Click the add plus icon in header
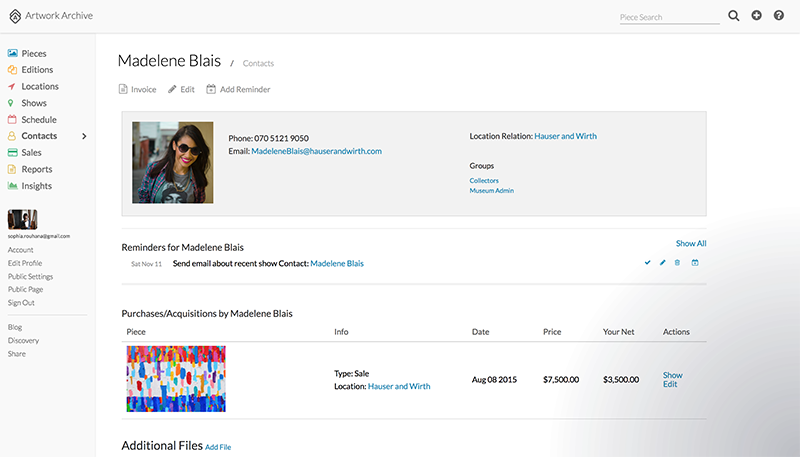Viewport: 800px width, 457px height. (x=757, y=16)
